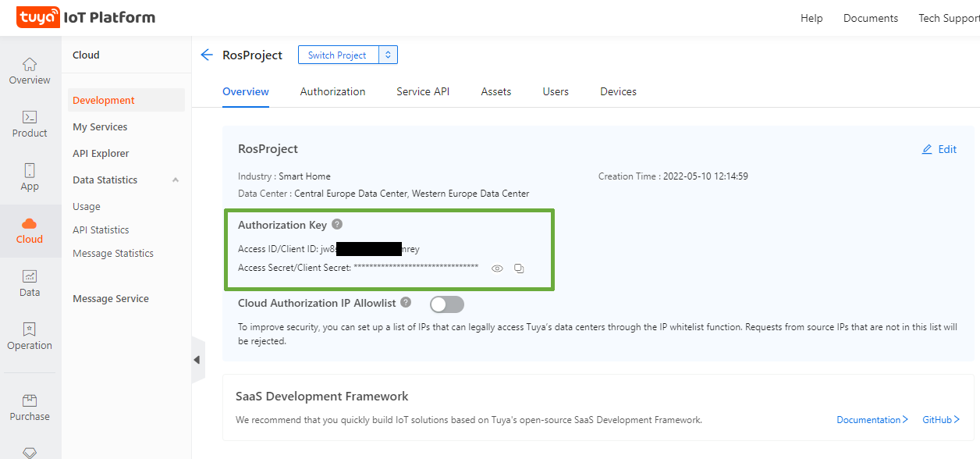The height and width of the screenshot is (459, 980).
Task: Click the Creation Time value text
Action: pyautogui.click(x=705, y=176)
